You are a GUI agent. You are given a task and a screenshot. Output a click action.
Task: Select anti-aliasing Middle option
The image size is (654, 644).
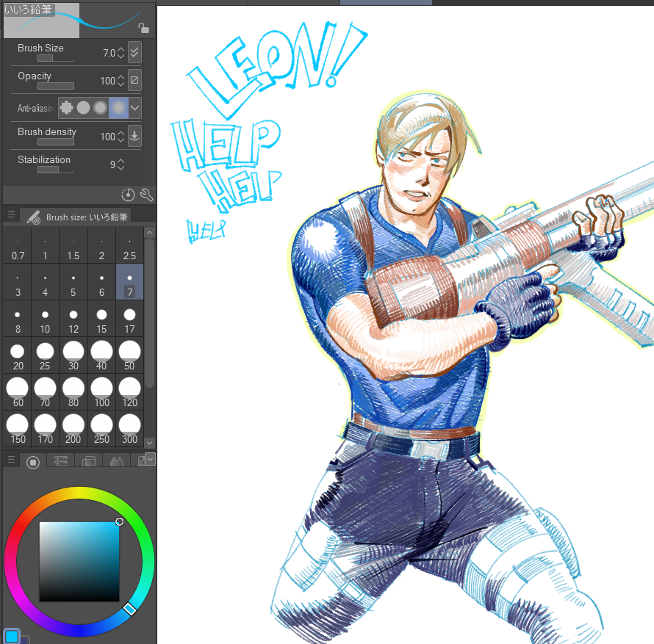tap(101, 107)
